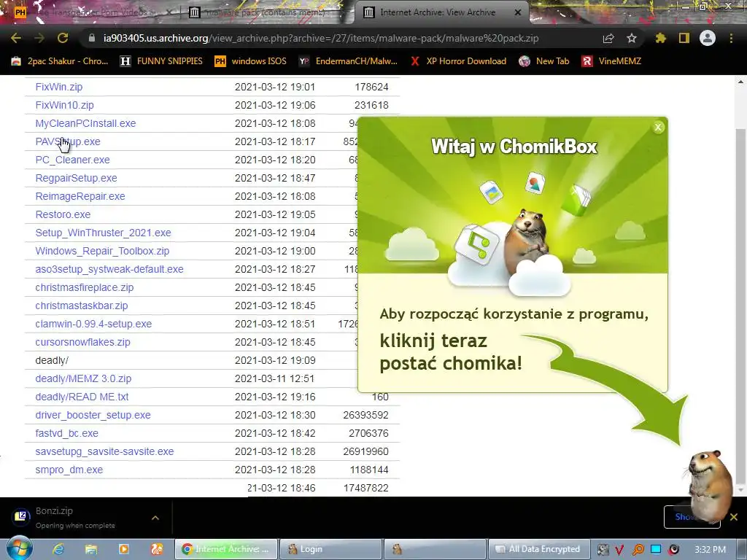Open the christmastaskbar.zip link
Viewport: 747px width, 560px height.
(82, 306)
